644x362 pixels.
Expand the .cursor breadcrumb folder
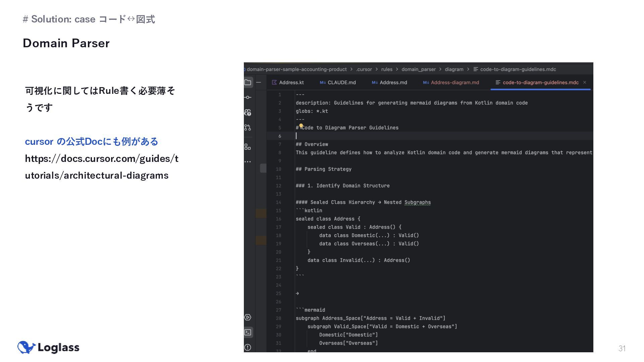pos(364,69)
